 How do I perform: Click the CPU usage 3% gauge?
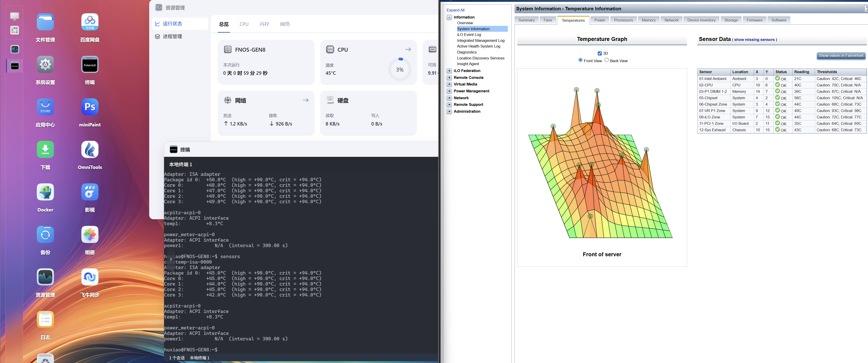[x=400, y=70]
